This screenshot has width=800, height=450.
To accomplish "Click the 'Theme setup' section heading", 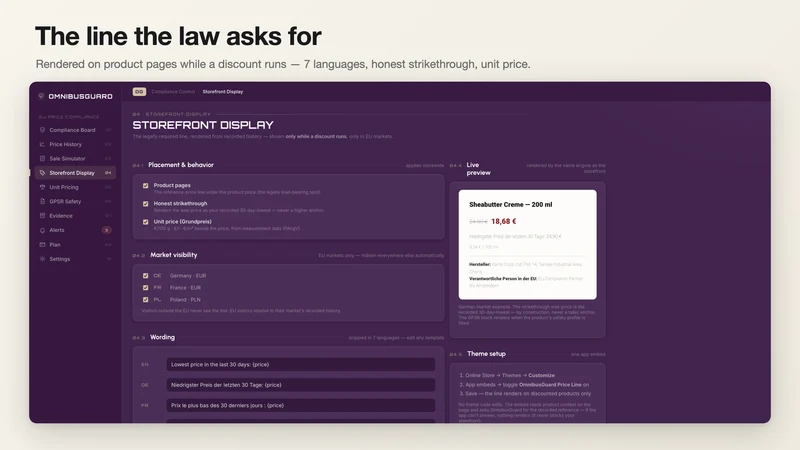I will [x=486, y=354].
